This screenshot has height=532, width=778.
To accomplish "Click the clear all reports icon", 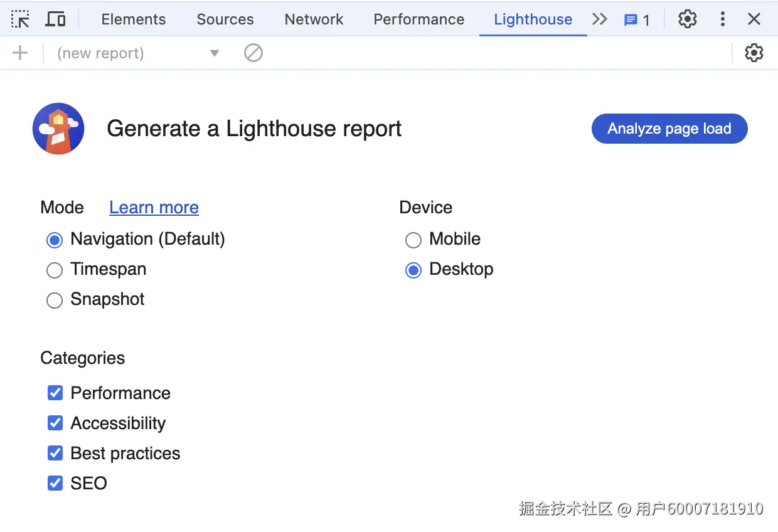I will pos(253,53).
